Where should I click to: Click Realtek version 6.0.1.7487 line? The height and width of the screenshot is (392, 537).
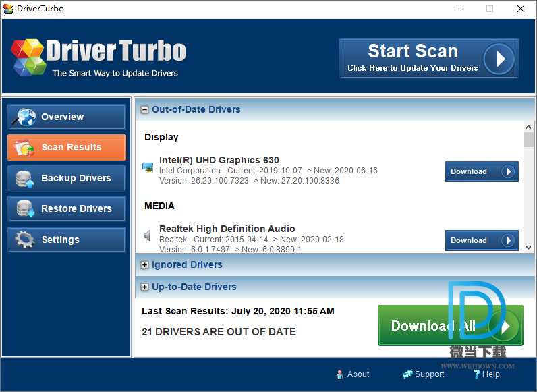(x=230, y=249)
